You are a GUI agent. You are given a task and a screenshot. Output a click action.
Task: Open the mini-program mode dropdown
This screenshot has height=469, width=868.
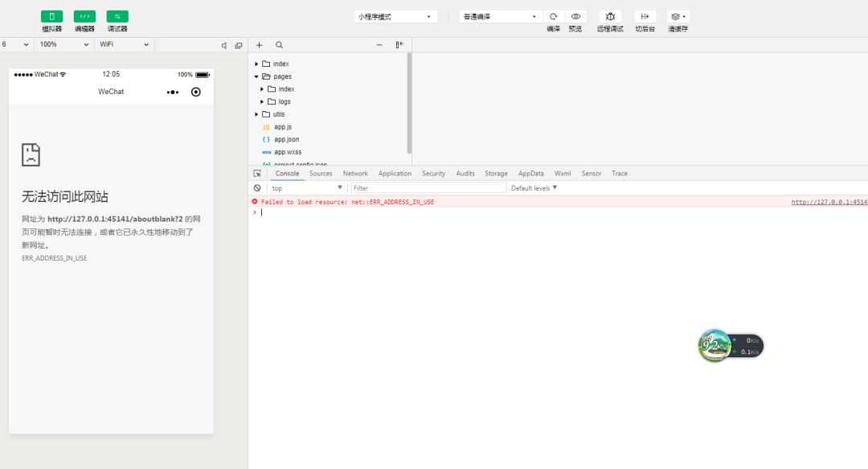pyautogui.click(x=395, y=17)
